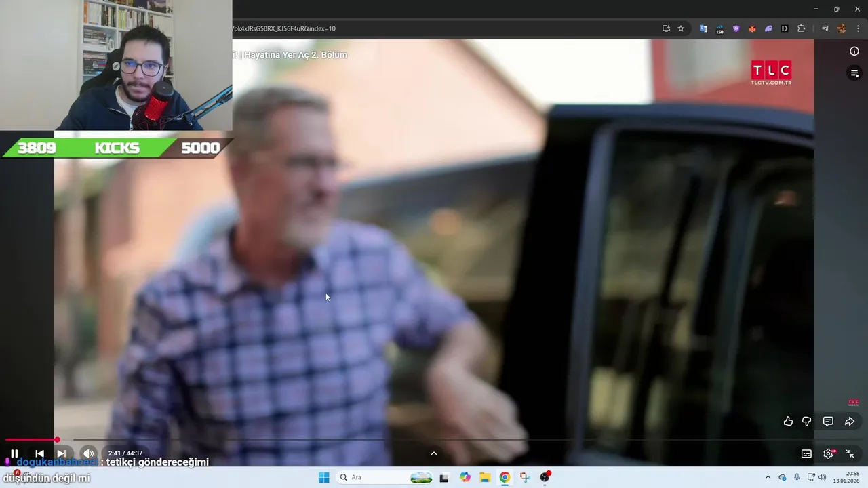Screen dimensions: 868x488
Task: Skip to the previous video
Action: tap(39, 453)
